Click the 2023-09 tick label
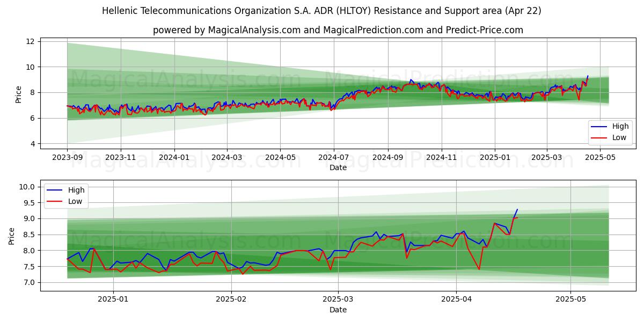Image resolution: width=644 pixels, height=322 pixels. coord(67,158)
